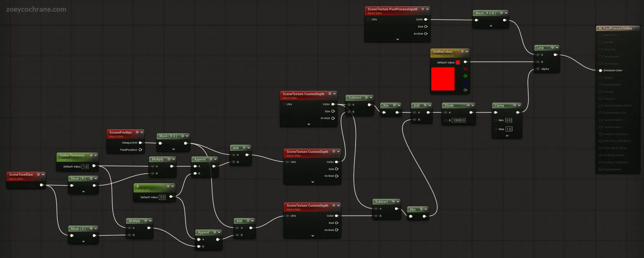Click Emissive Color pin on M_PostProcessOutline
Image resolution: width=644 pixels, height=258 pixels.
(x=600, y=71)
